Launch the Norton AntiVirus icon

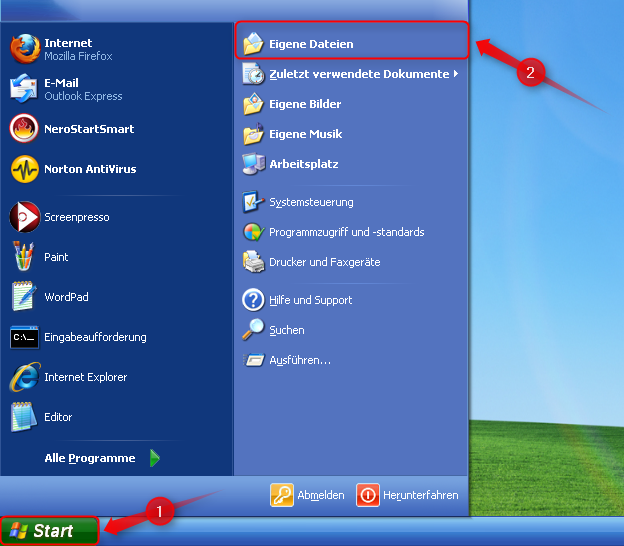click(x=25, y=169)
